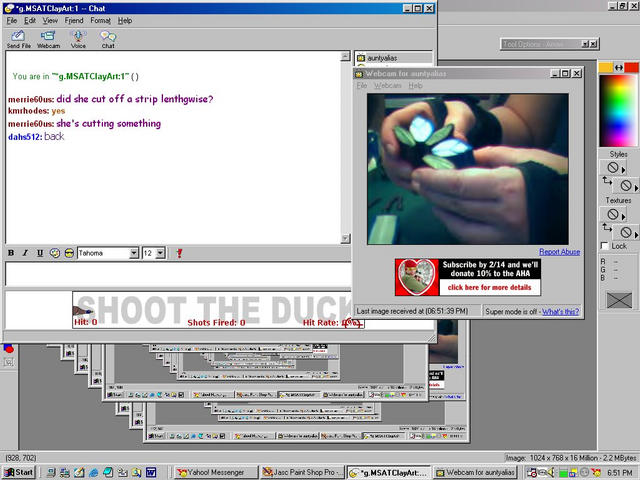Click the webcam video image of hands
The width and height of the screenshot is (640, 480).
pos(468,169)
